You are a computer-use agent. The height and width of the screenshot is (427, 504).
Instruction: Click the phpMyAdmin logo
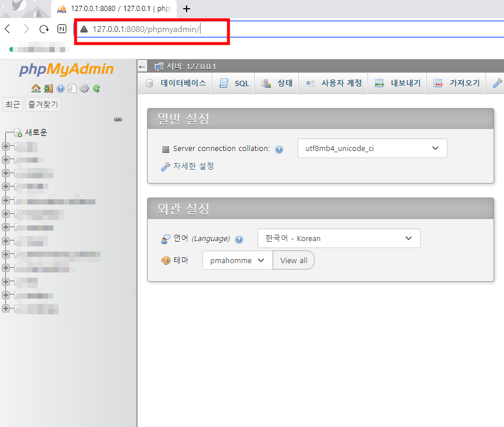pyautogui.click(x=66, y=69)
